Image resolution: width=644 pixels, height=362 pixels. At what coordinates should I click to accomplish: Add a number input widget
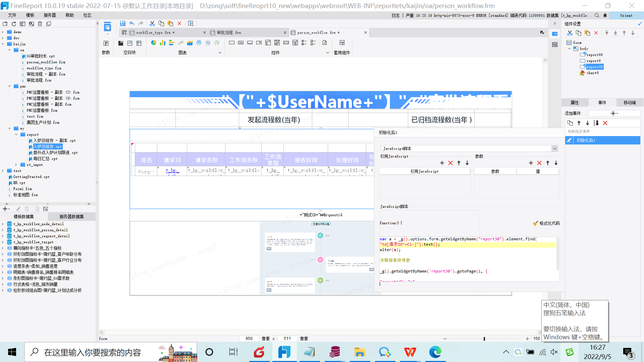pos(286,43)
